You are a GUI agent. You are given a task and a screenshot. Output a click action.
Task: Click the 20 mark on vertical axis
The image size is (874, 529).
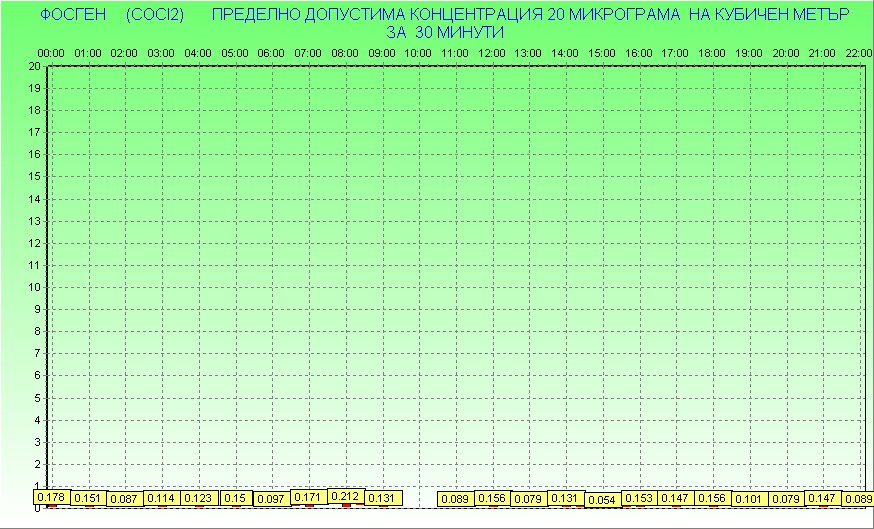[34, 66]
